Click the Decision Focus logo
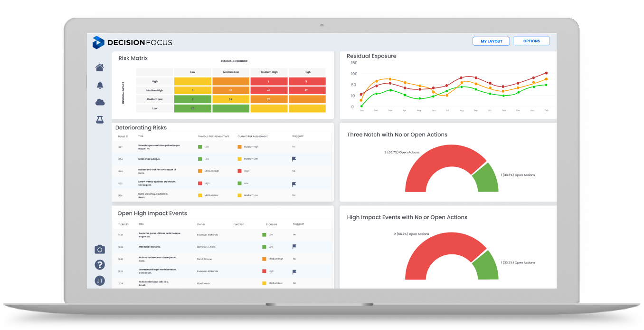 tap(133, 42)
